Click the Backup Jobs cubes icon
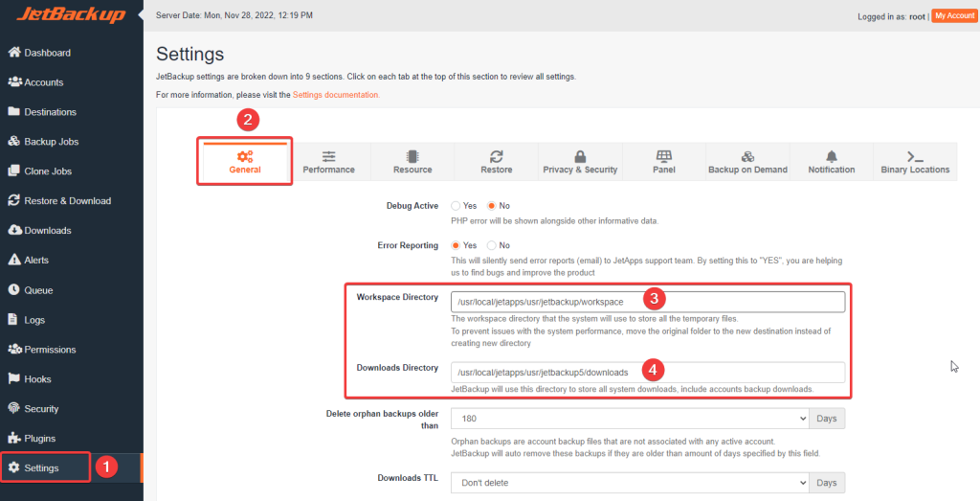This screenshot has height=501, width=980. tap(14, 142)
